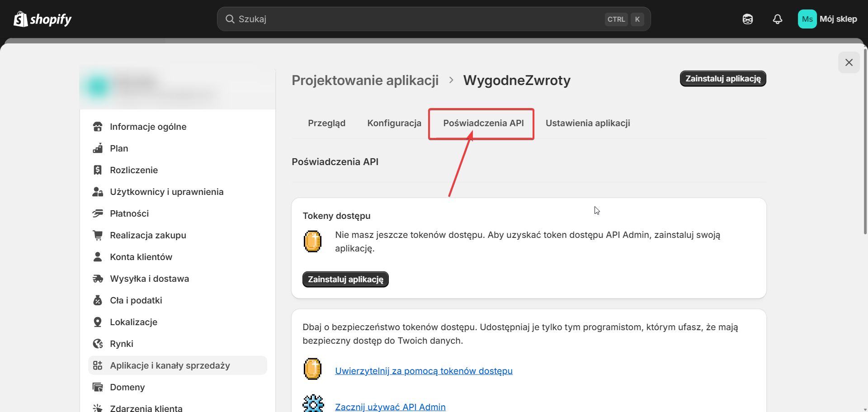
Task: Open the Sidekick assistant icon
Action: 747,19
